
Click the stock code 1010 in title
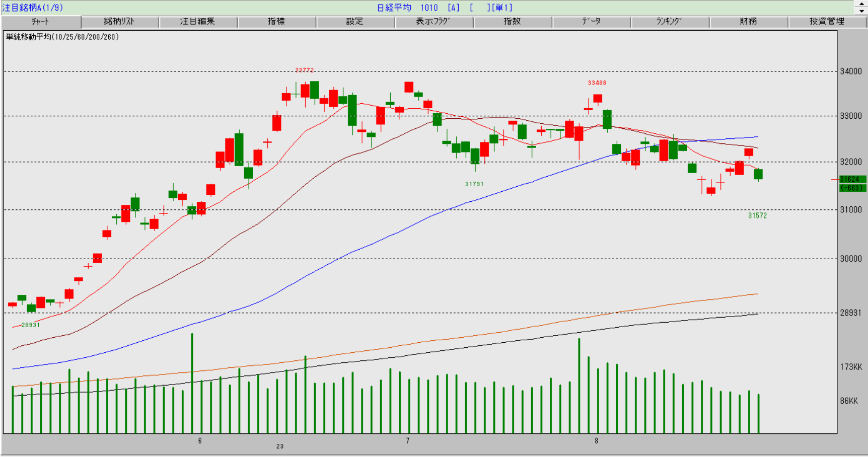(429, 8)
